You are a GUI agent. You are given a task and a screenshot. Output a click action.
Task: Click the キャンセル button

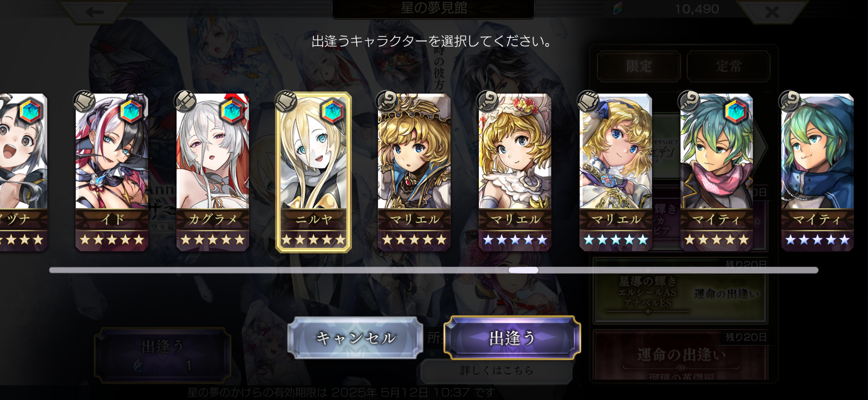click(355, 338)
